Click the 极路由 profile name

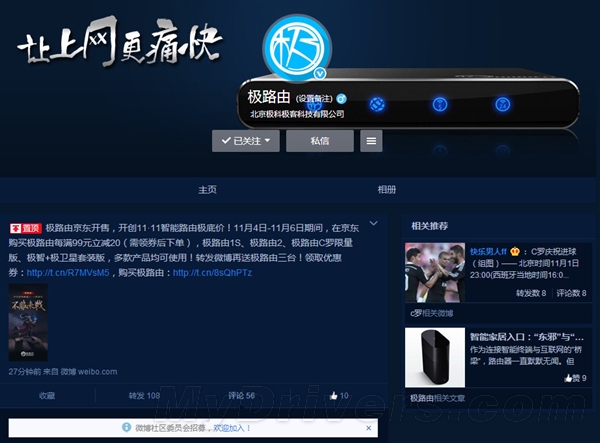(269, 97)
